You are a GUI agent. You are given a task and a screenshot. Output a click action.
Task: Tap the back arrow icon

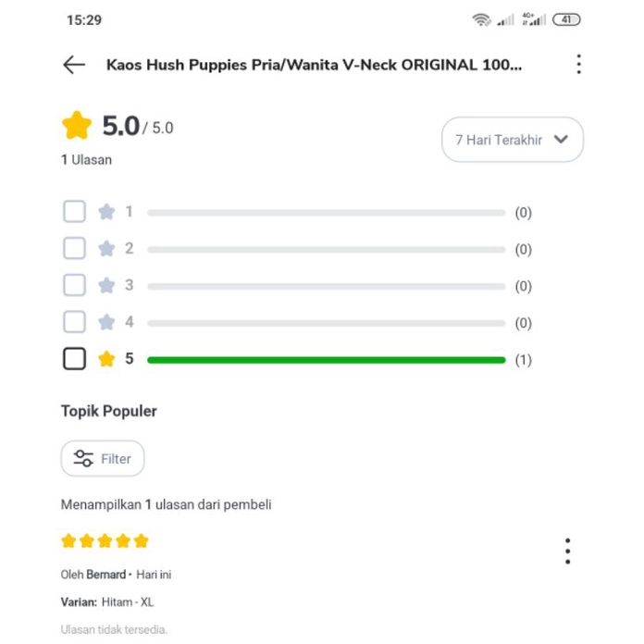coord(74,65)
